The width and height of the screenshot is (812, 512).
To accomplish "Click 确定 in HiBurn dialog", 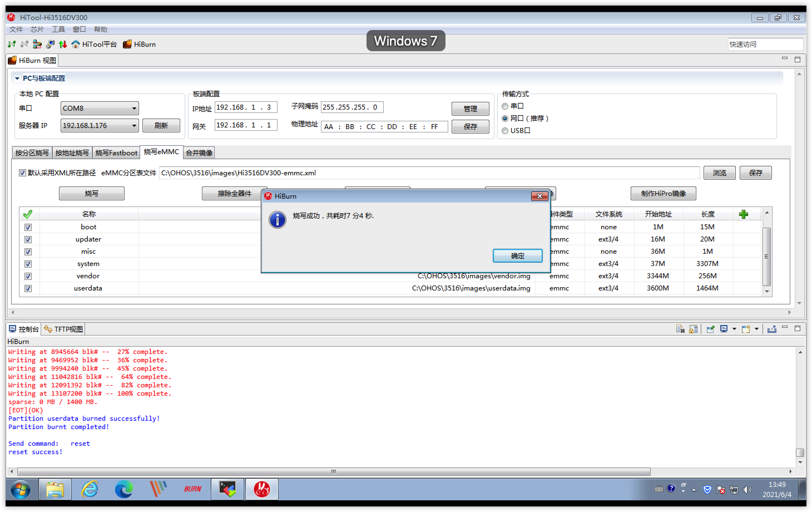I will click(518, 256).
